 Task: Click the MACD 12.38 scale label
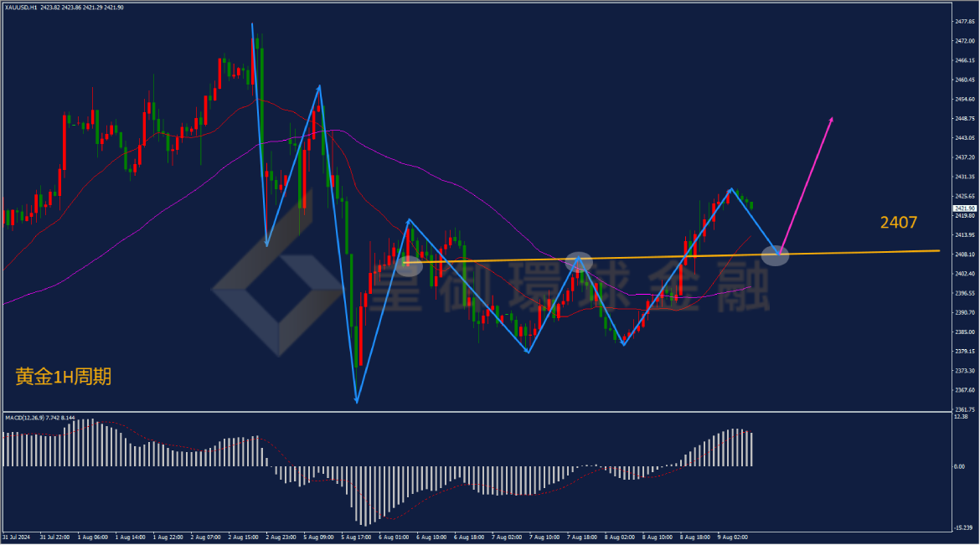pyautogui.click(x=962, y=416)
